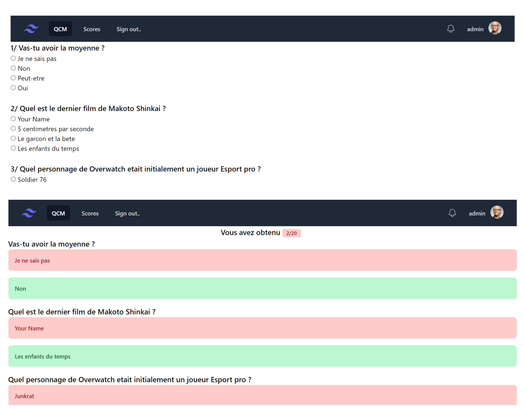Open Scores in the bottom navbar
The height and width of the screenshot is (420, 525).
(90, 213)
